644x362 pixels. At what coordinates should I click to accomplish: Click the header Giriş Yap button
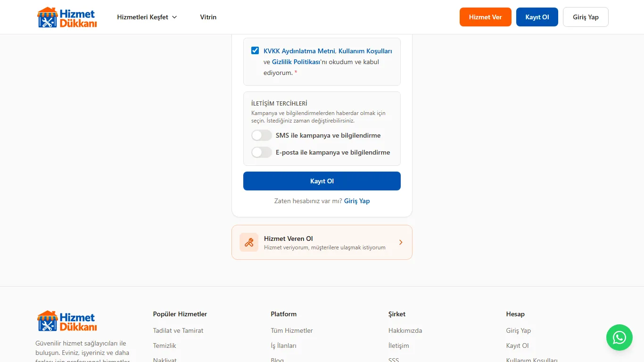(x=586, y=17)
